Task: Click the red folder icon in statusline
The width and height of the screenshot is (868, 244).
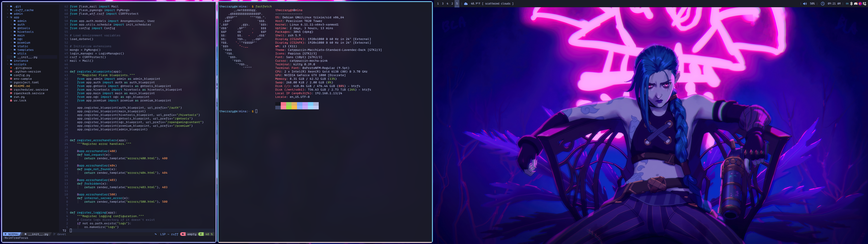Action: tap(183, 234)
